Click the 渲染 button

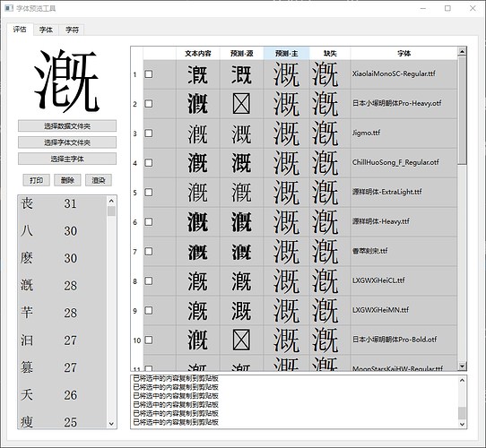tap(99, 180)
